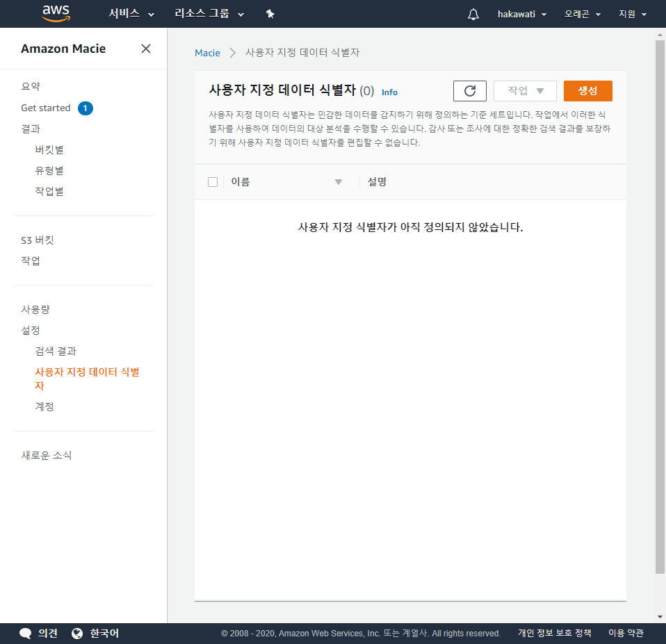
Task: Open the Info link beside the title
Action: 389,92
